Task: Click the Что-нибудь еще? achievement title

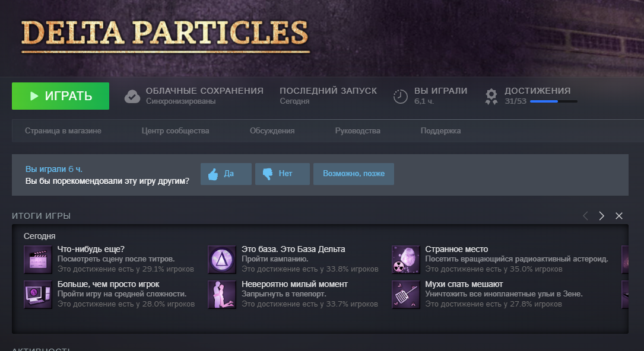Action: (91, 249)
